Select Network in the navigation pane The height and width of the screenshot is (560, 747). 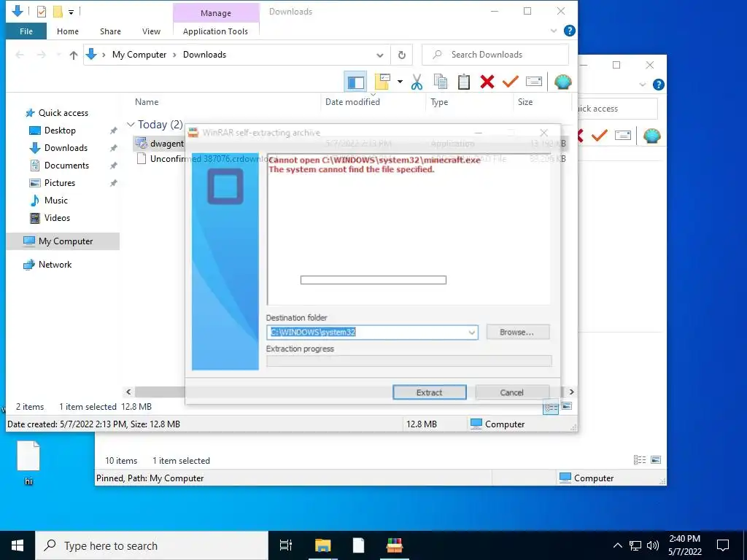[x=55, y=265]
